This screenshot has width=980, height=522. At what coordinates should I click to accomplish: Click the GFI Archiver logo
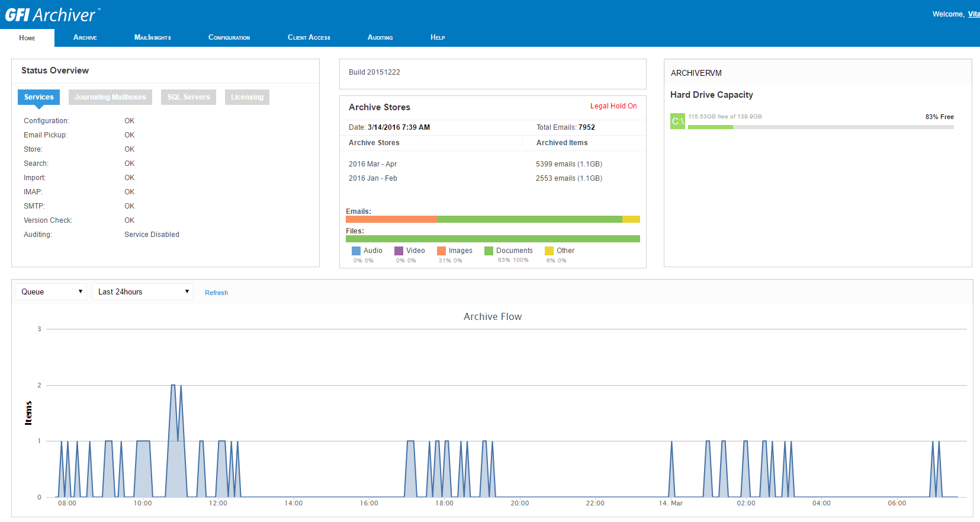coord(52,15)
